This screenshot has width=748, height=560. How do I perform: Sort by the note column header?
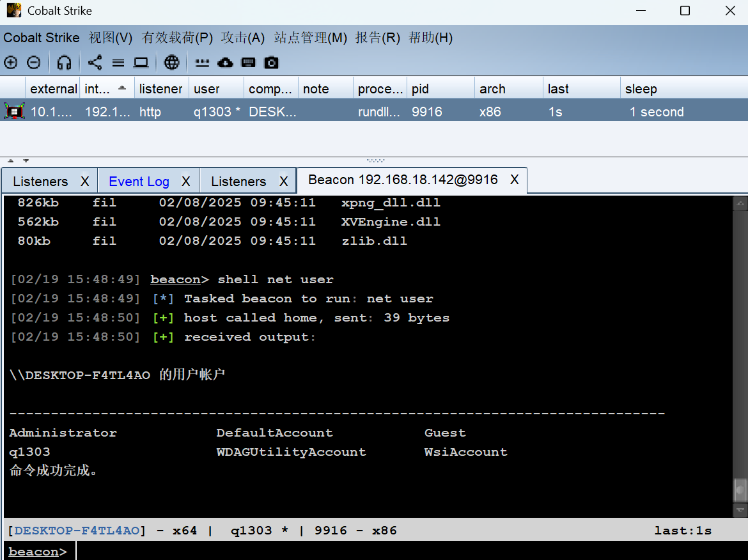[x=326, y=89]
